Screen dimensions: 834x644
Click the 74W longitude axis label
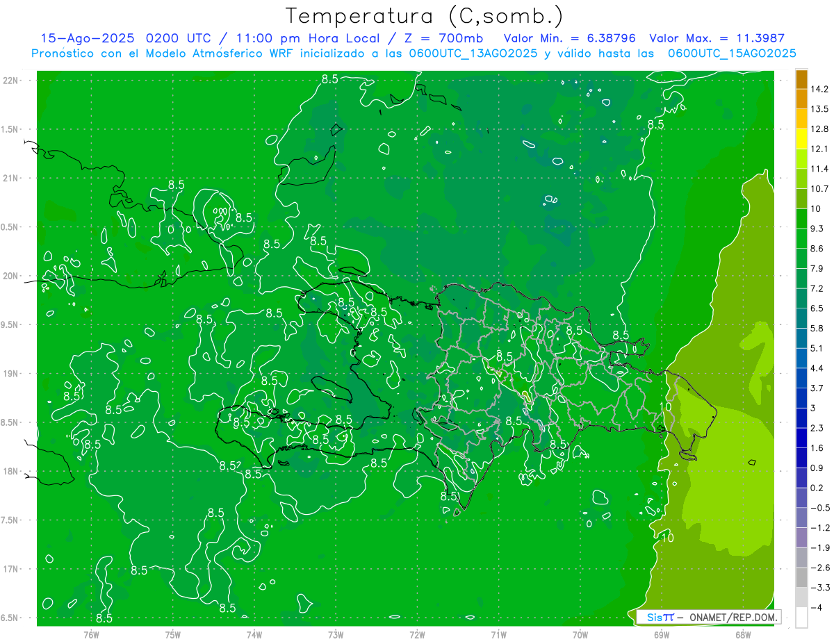254,634
